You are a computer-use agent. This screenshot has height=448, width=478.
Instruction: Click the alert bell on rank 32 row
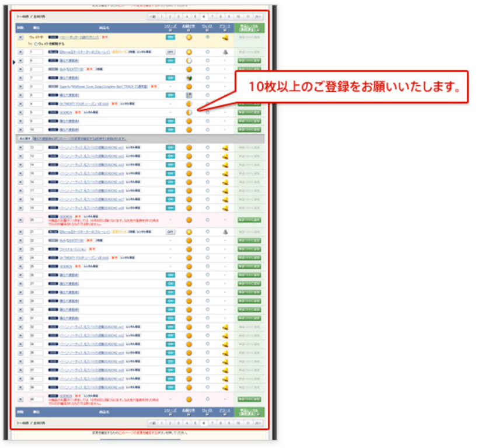[x=225, y=327]
